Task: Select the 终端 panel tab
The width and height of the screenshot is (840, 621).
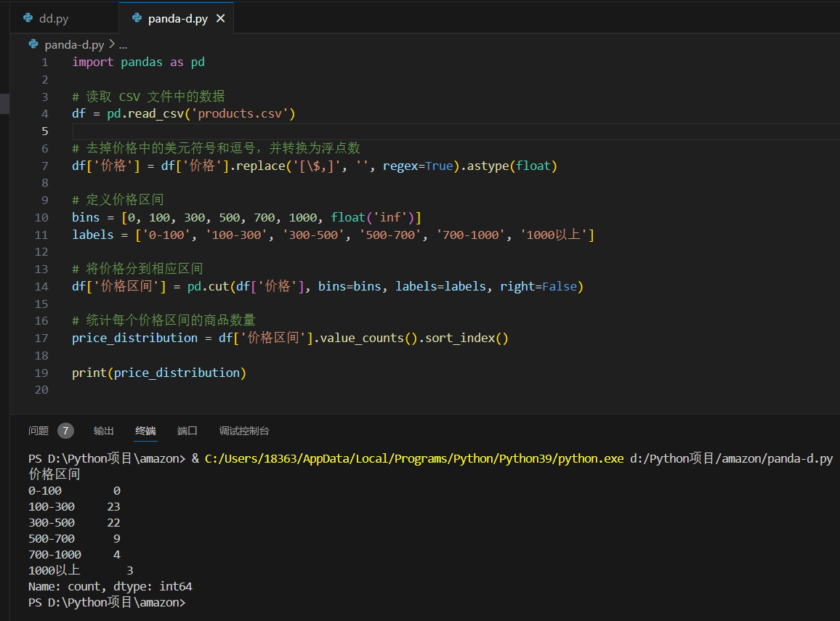Action: [146, 431]
